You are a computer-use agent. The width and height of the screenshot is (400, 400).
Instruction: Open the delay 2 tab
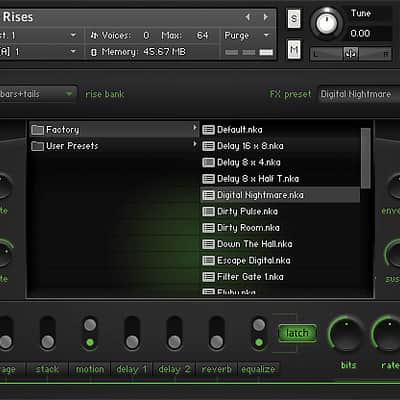pos(174,369)
